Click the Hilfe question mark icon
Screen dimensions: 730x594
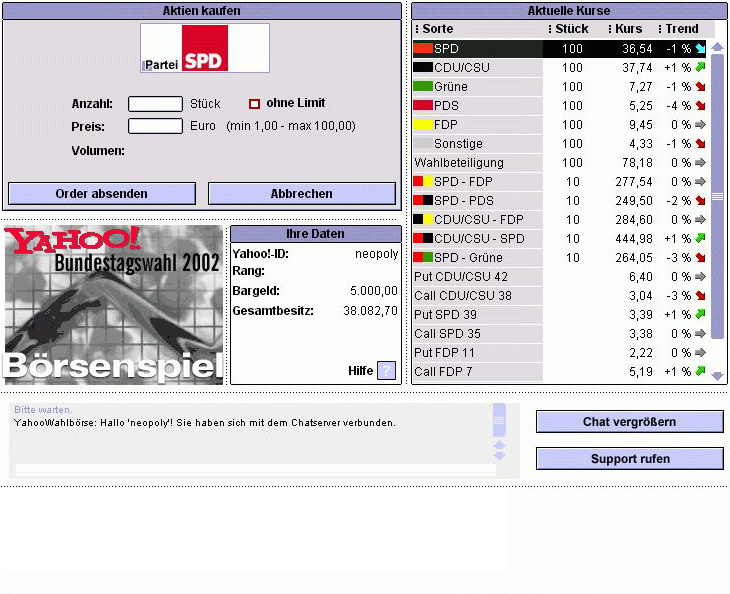click(x=386, y=371)
